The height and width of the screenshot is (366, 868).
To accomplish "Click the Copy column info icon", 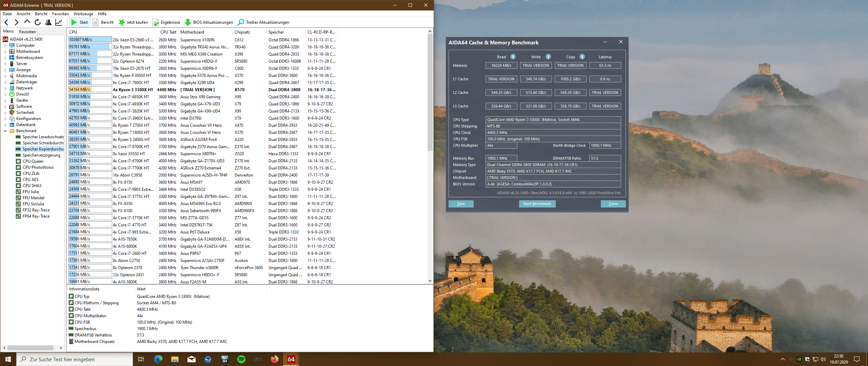I will pyautogui.click(x=582, y=57).
